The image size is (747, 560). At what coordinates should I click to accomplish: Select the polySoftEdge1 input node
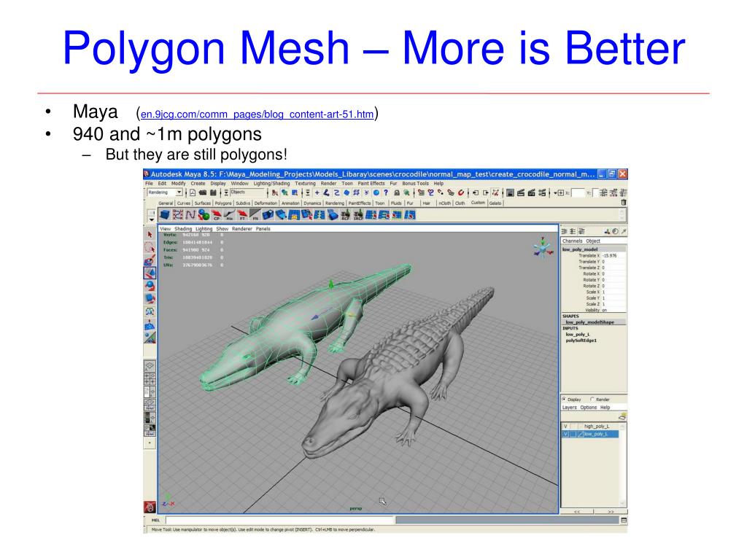pos(581,341)
